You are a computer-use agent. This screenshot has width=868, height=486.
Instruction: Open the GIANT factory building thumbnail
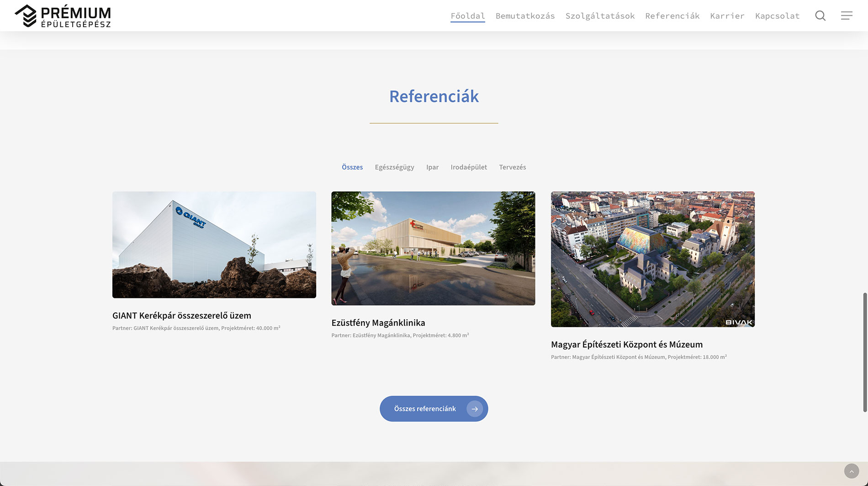tap(214, 245)
